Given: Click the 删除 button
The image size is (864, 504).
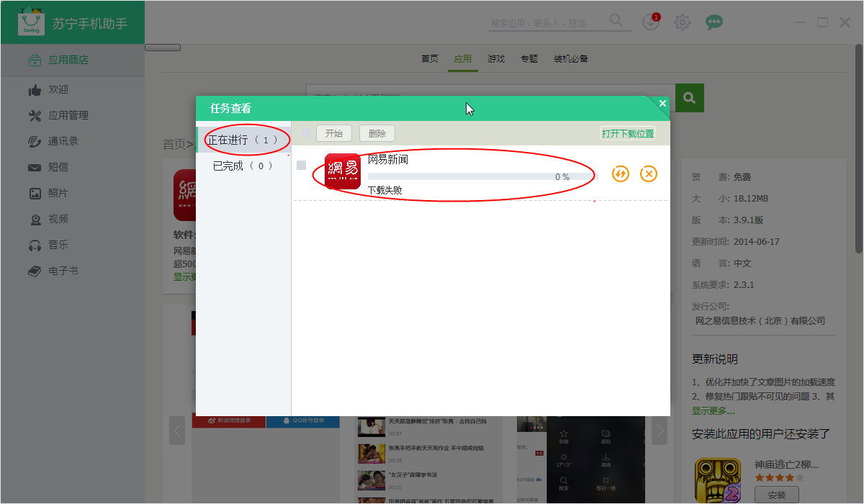Looking at the screenshot, I should 377,133.
